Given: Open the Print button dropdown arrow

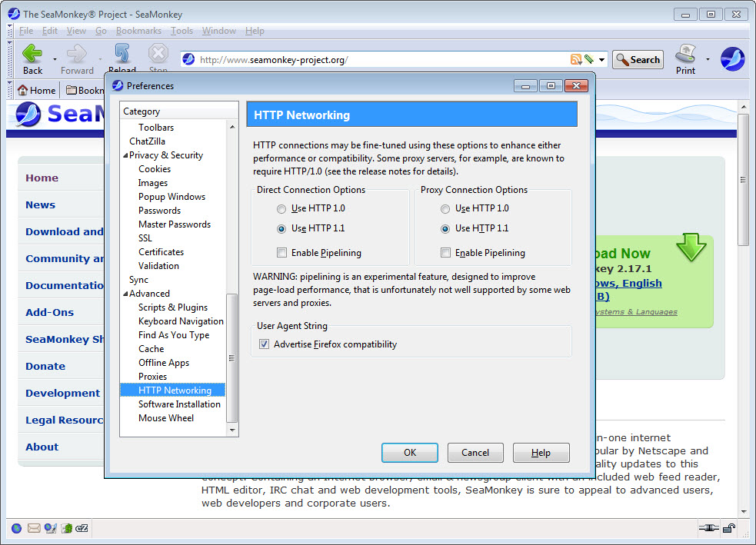Looking at the screenshot, I should click(708, 59).
